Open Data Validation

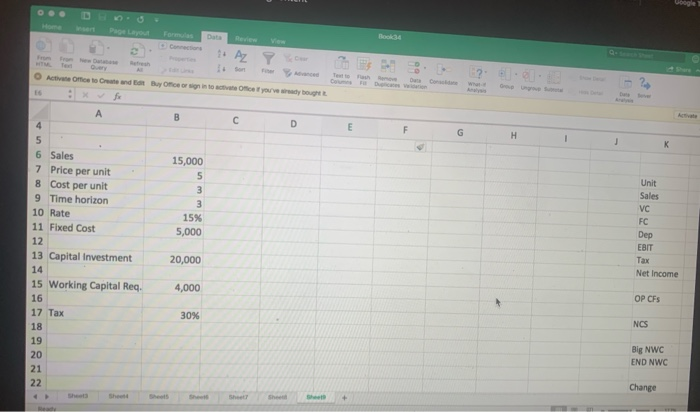(415, 75)
